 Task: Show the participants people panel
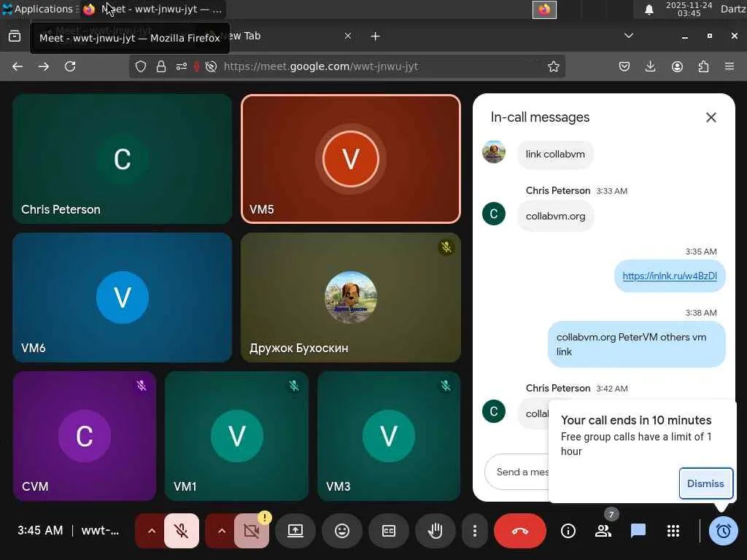603,531
